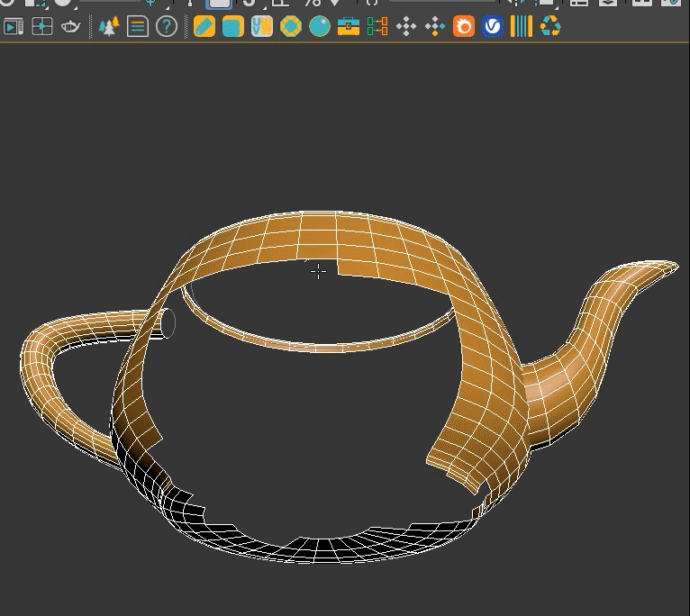Click the blue V-Ray logo icon
This screenshot has width=690, height=616.
pyautogui.click(x=493, y=27)
